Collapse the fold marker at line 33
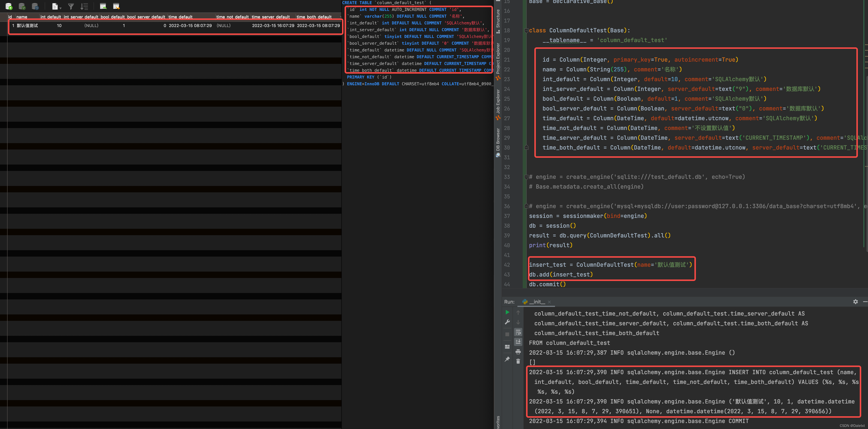This screenshot has height=429, width=868. click(526, 177)
